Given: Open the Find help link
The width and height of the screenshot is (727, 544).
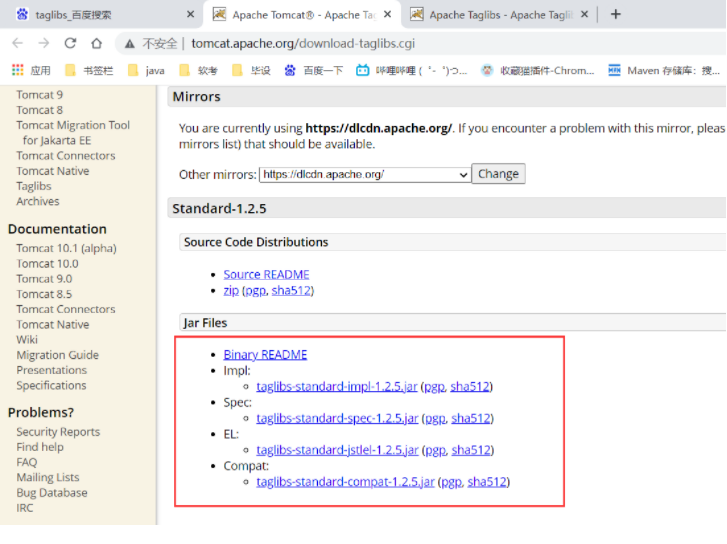Looking at the screenshot, I should click(40, 447).
